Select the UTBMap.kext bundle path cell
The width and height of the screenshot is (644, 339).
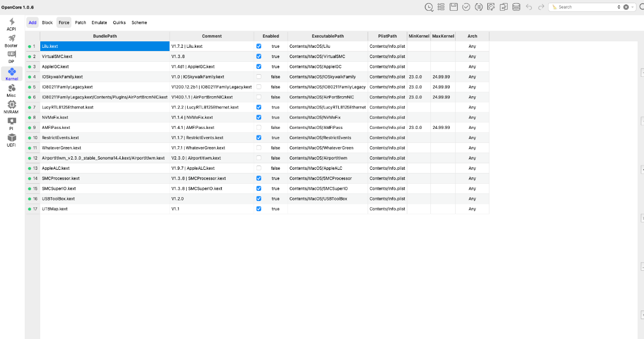[x=105, y=209]
